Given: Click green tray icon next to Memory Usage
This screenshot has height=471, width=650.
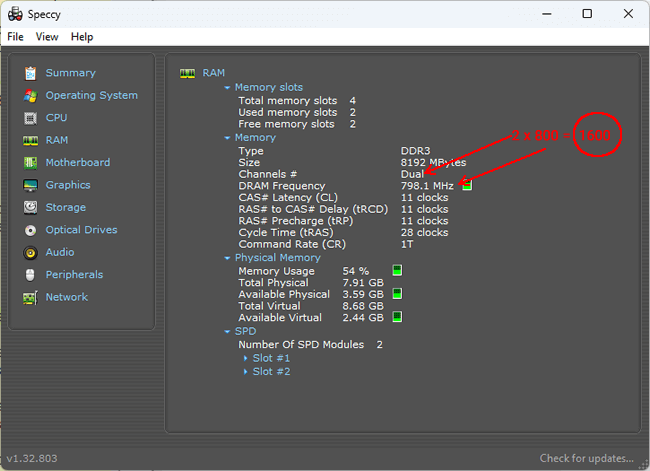Looking at the screenshot, I should click(x=397, y=271).
